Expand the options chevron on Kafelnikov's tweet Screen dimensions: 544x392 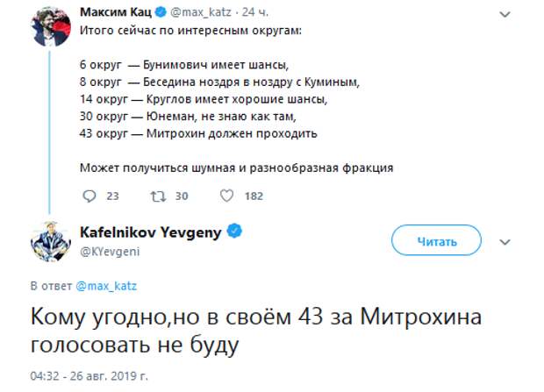click(x=505, y=241)
